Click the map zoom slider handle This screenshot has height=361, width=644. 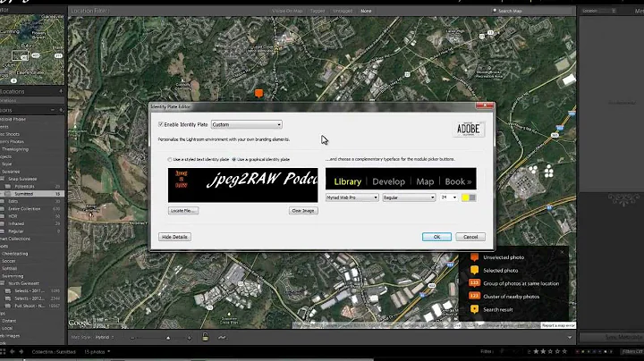pyautogui.click(x=168, y=338)
